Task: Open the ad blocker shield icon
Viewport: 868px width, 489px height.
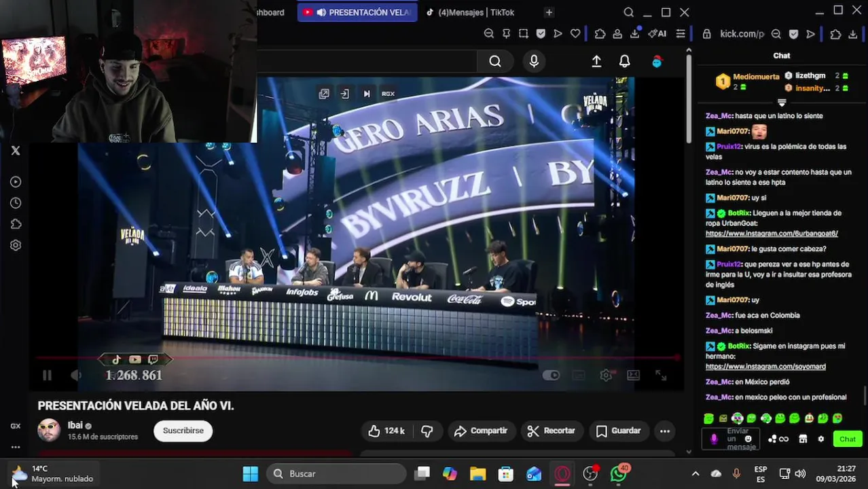Action: (541, 33)
